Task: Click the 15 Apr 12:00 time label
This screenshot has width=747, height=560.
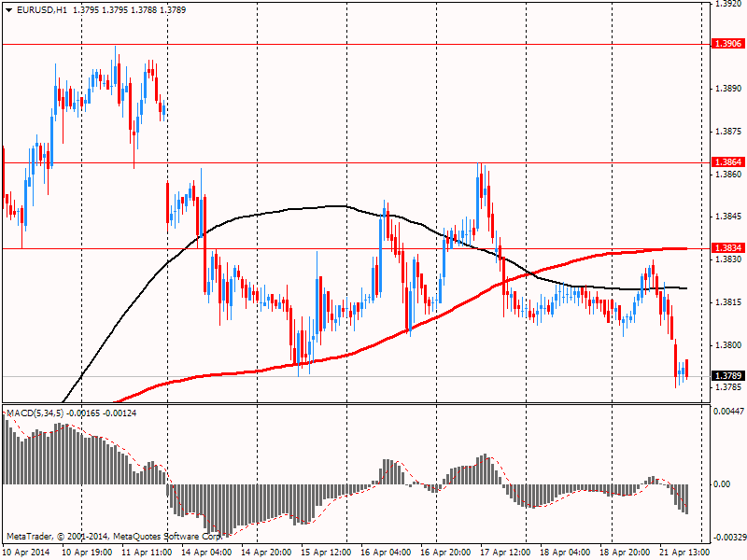Action: click(326, 553)
